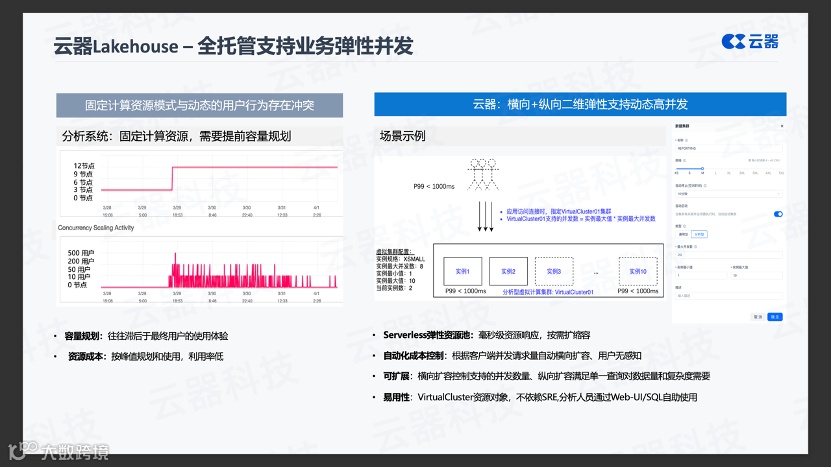Screen dimensions: 832x468
Task: Click the blue header 云器：横向+纵向二维弹性支持动态高并发
Action: 580,104
